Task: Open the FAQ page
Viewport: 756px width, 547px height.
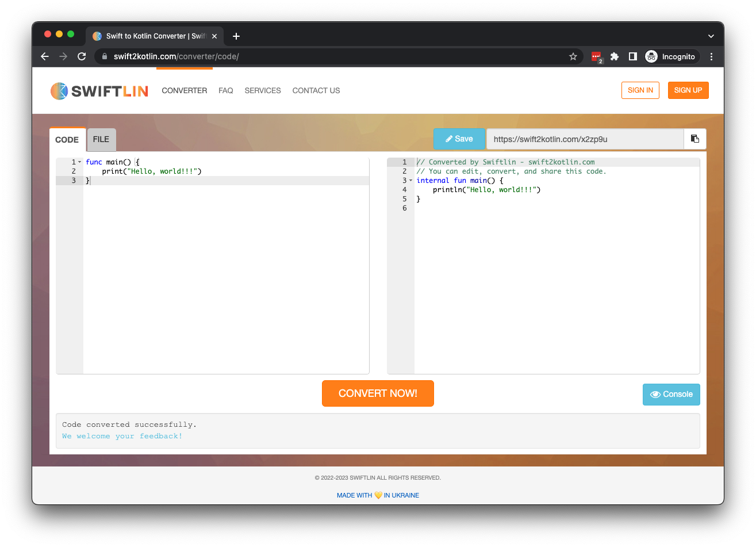Action: point(226,90)
